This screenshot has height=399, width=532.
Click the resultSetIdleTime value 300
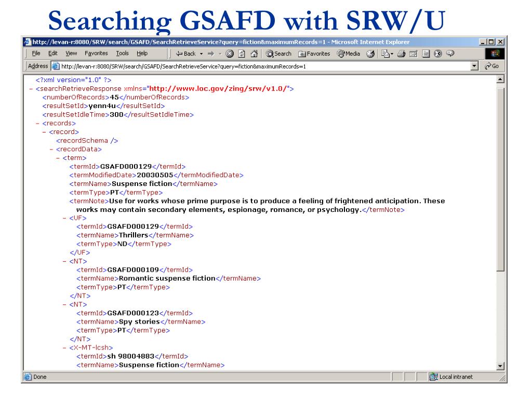(x=116, y=115)
